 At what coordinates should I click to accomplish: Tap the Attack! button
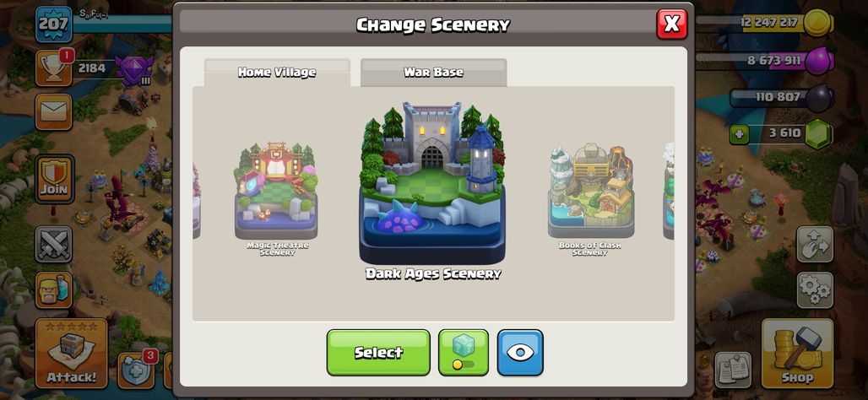71,354
